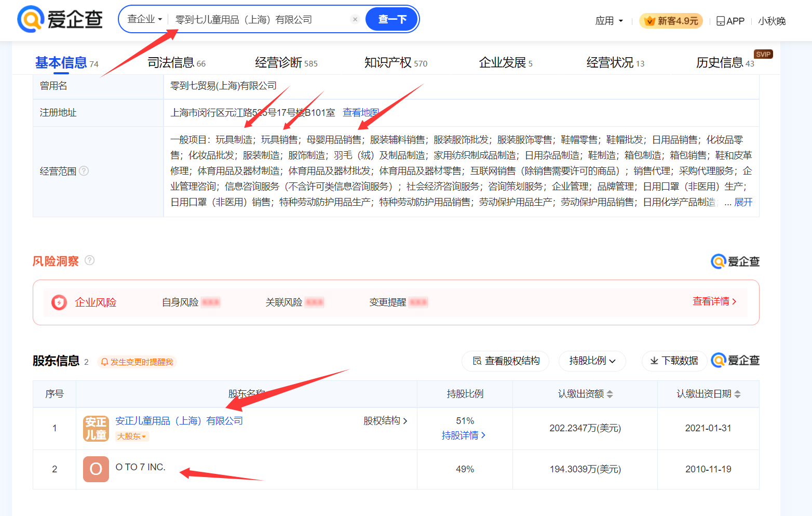Click the O TO 7 INC. avatar icon
812x516 pixels.
pyautogui.click(x=96, y=469)
